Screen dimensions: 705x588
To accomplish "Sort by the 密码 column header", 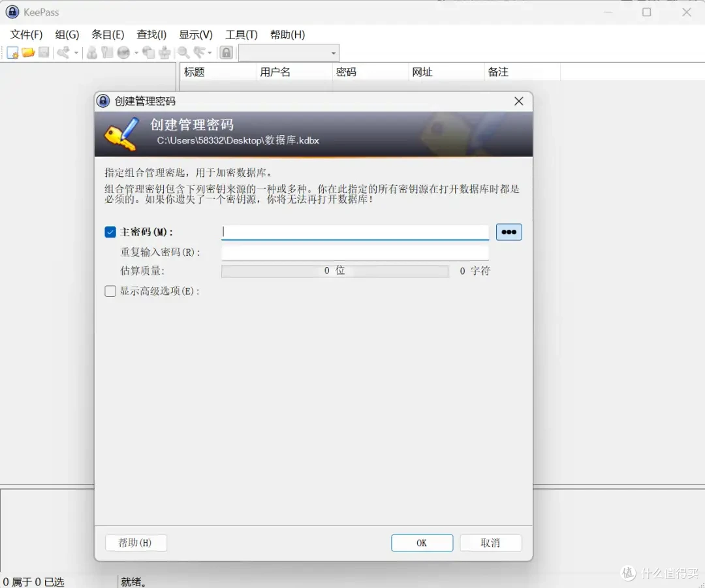I will point(371,72).
